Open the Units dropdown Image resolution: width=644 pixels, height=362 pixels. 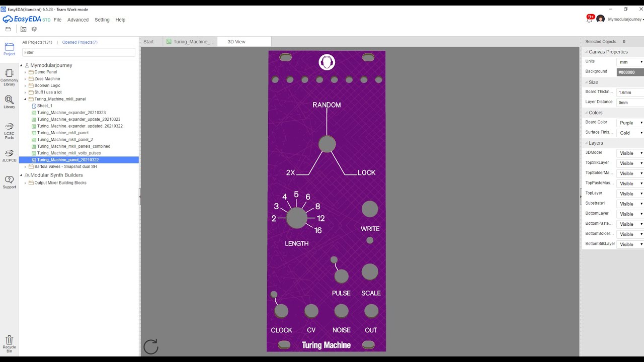pos(630,62)
